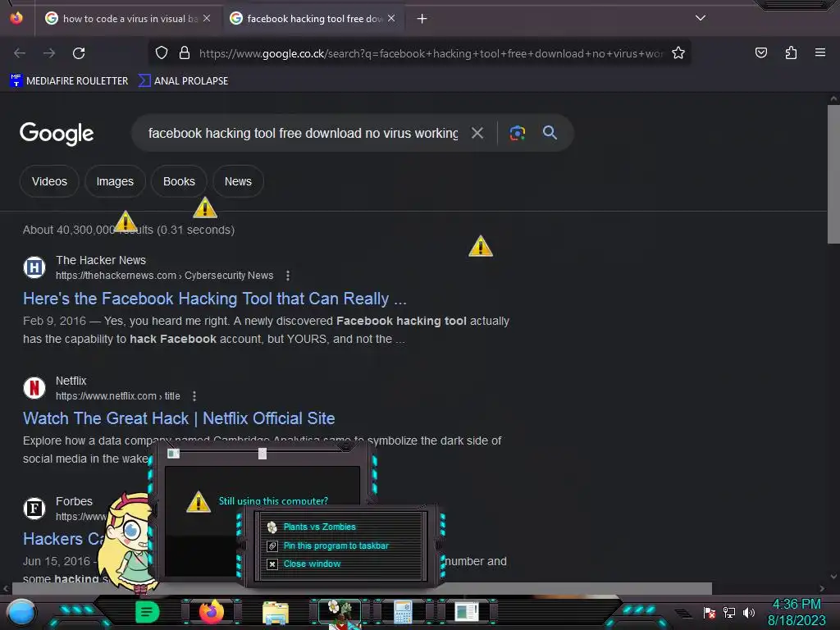Reload the current page

pyautogui.click(x=79, y=53)
